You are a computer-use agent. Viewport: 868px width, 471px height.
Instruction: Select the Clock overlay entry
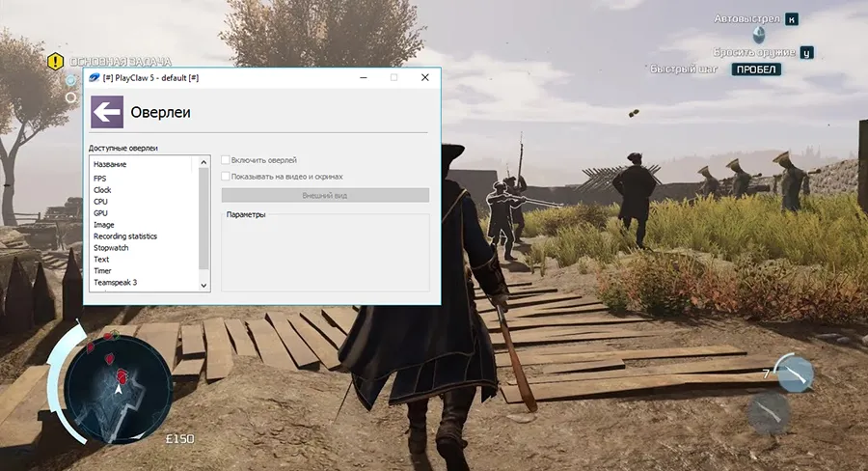102,190
